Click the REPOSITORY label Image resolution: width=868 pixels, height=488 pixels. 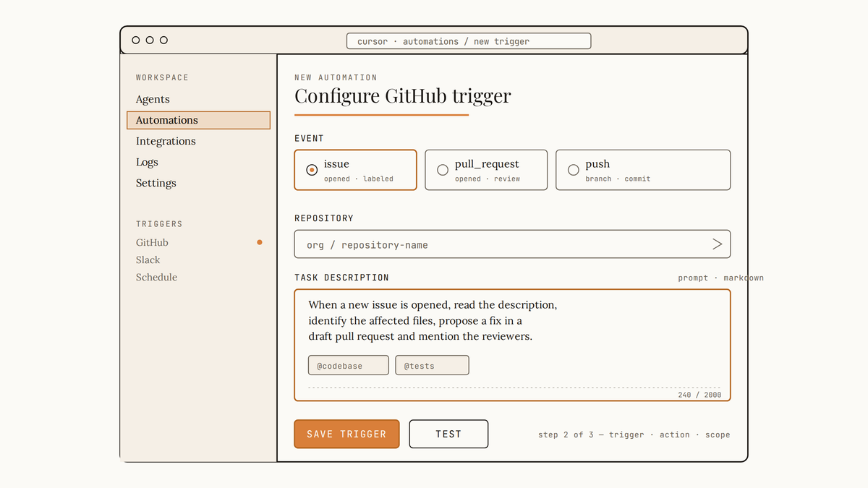(x=324, y=218)
